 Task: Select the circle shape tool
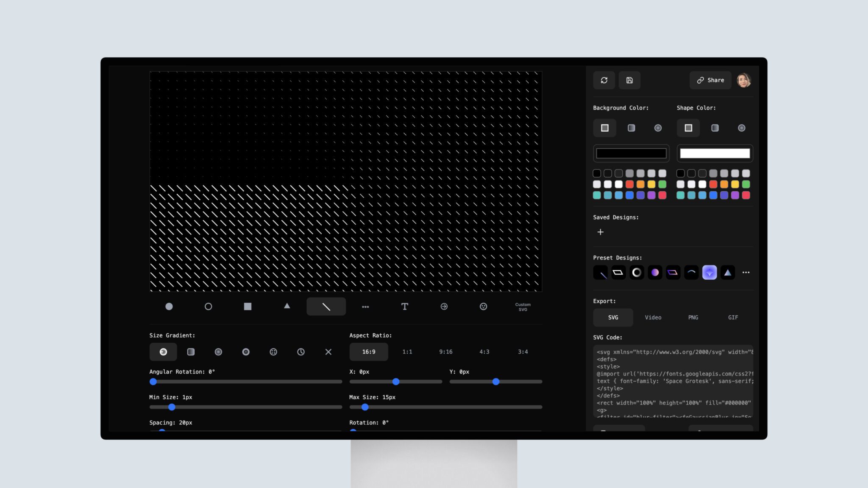coord(208,306)
